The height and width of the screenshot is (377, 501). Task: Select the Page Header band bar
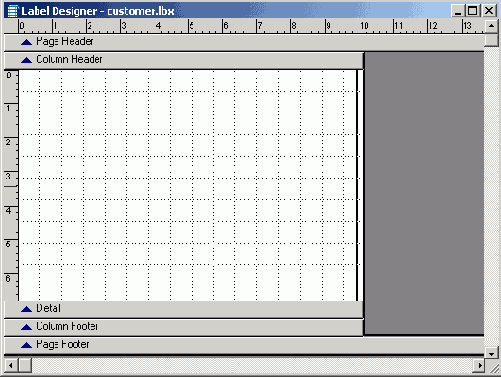tap(244, 42)
